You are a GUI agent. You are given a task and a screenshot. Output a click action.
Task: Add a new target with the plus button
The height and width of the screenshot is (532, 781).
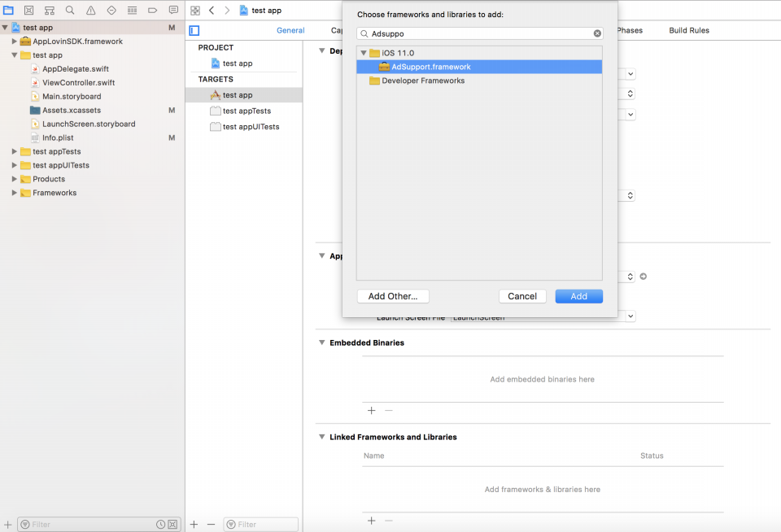click(194, 524)
